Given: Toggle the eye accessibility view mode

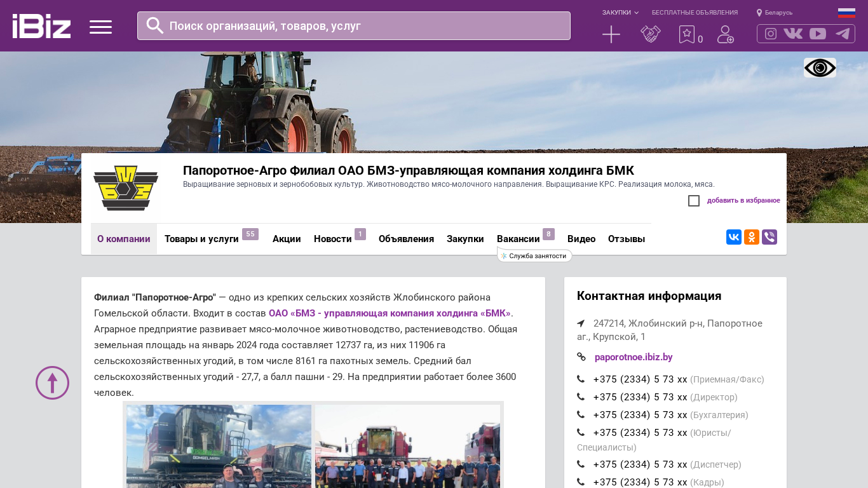Looking at the screenshot, I should [x=820, y=68].
